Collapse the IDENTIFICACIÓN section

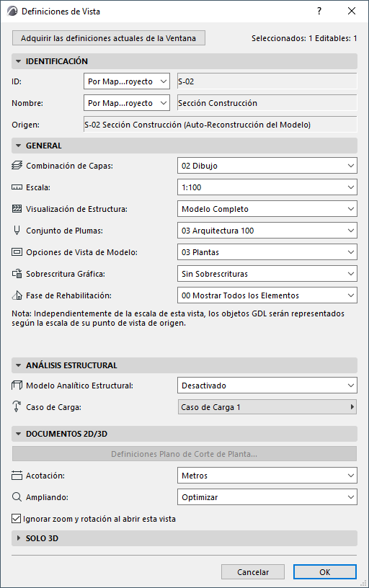click(x=184, y=61)
